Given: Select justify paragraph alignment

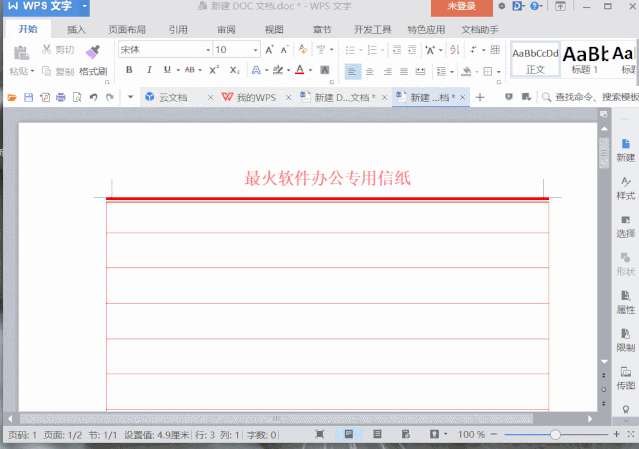Looking at the screenshot, I should (x=404, y=72).
